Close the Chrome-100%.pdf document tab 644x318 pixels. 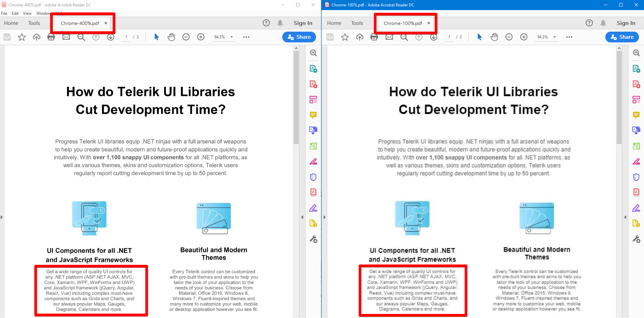tap(429, 23)
